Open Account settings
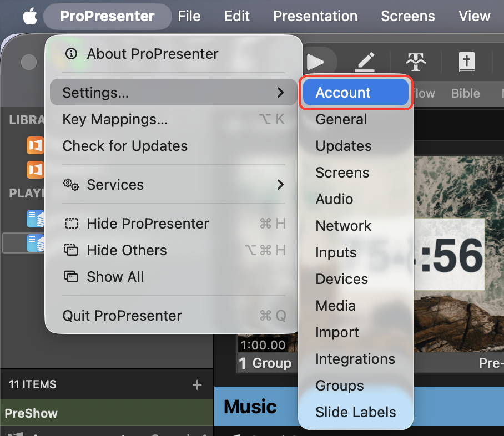Viewport: 504px width, 436px height. click(x=355, y=93)
